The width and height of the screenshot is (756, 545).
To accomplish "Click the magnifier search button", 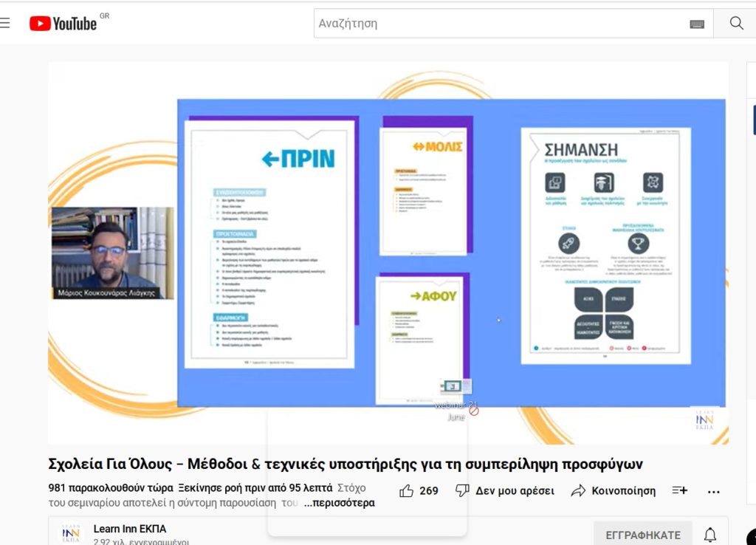I will (x=736, y=23).
